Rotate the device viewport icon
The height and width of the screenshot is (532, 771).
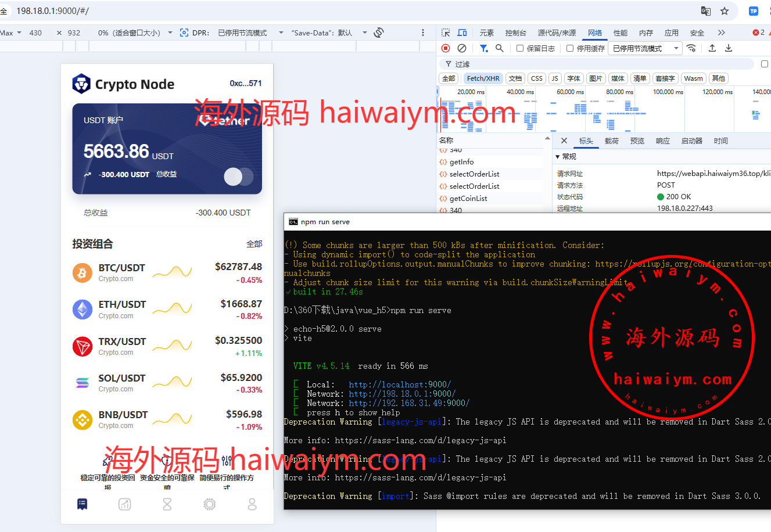(379, 33)
